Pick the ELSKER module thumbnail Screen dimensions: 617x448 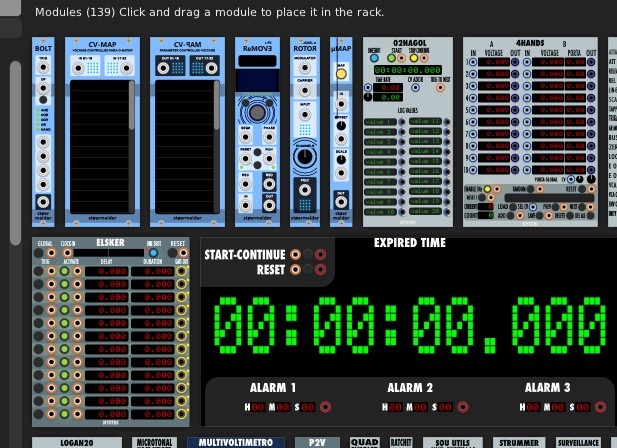(111, 332)
